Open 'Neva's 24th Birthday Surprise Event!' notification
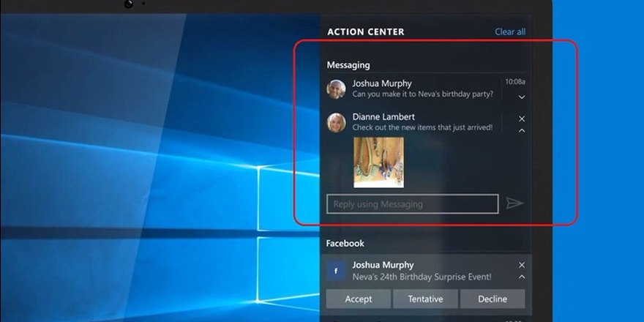 [422, 277]
